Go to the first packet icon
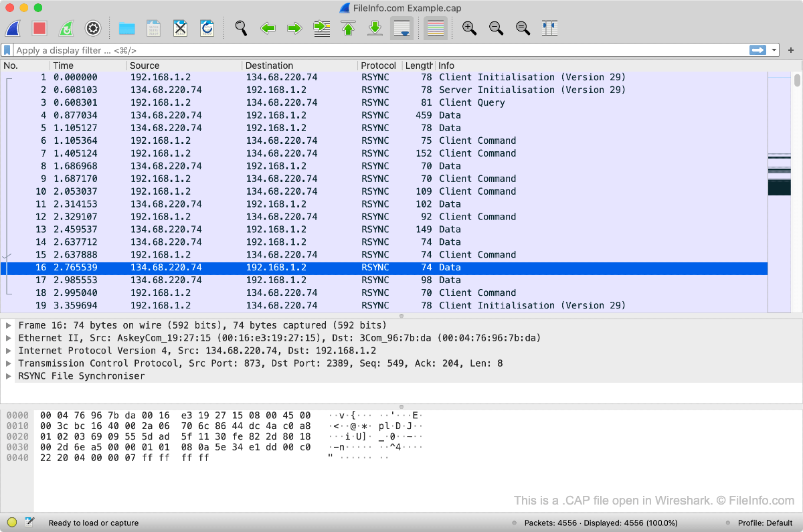Image resolution: width=803 pixels, height=532 pixels. click(x=348, y=28)
